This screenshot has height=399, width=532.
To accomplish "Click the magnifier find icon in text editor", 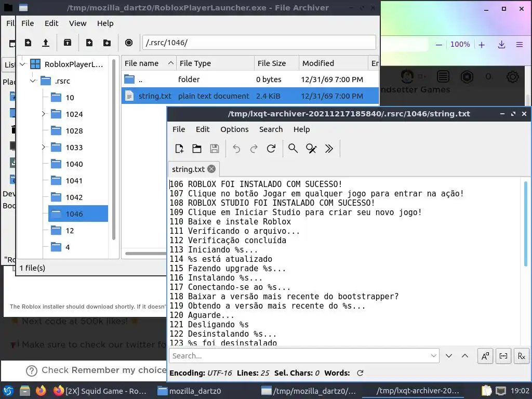I will [x=293, y=149].
